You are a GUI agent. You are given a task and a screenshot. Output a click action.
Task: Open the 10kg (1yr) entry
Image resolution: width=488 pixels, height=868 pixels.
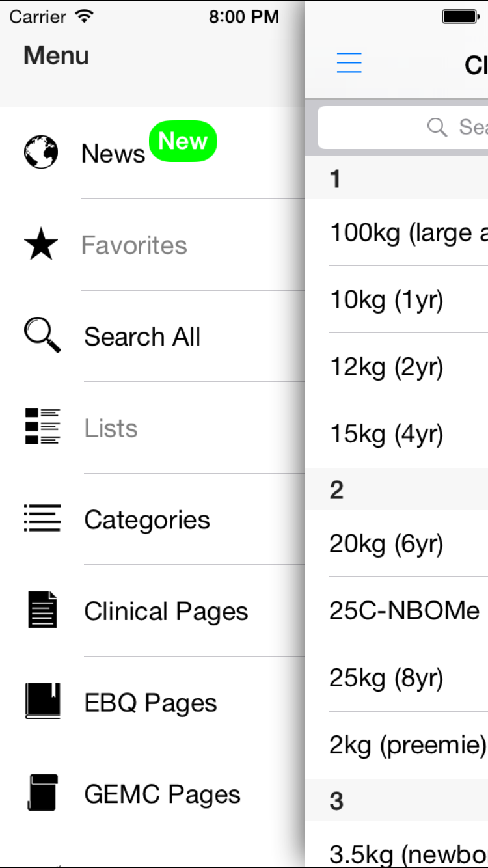pos(386,300)
